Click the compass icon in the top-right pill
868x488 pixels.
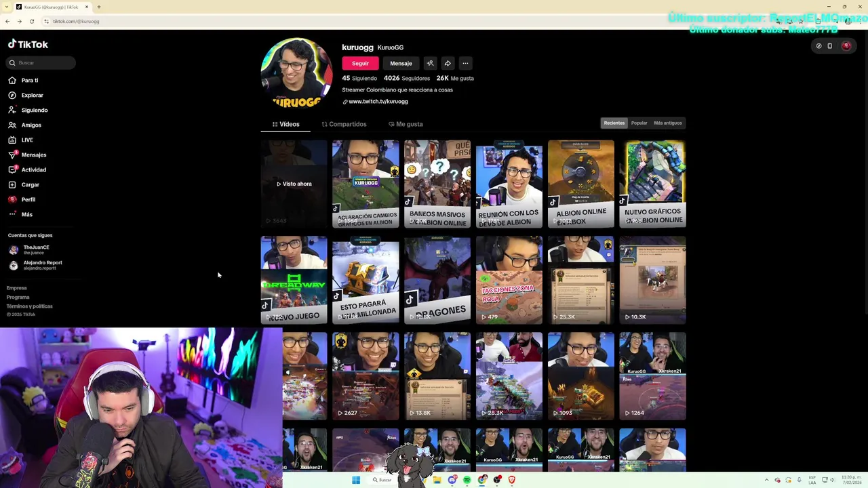[818, 46]
